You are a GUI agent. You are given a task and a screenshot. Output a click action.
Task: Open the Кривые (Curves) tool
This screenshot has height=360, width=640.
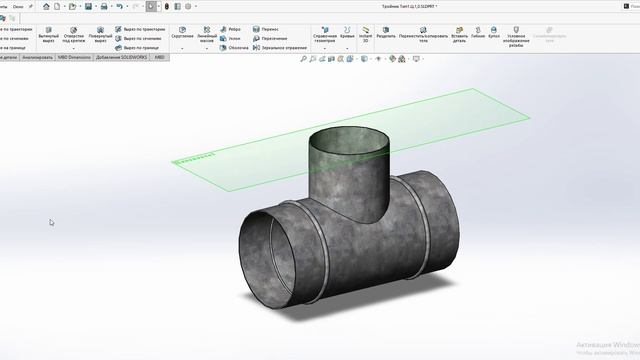pyautogui.click(x=347, y=33)
